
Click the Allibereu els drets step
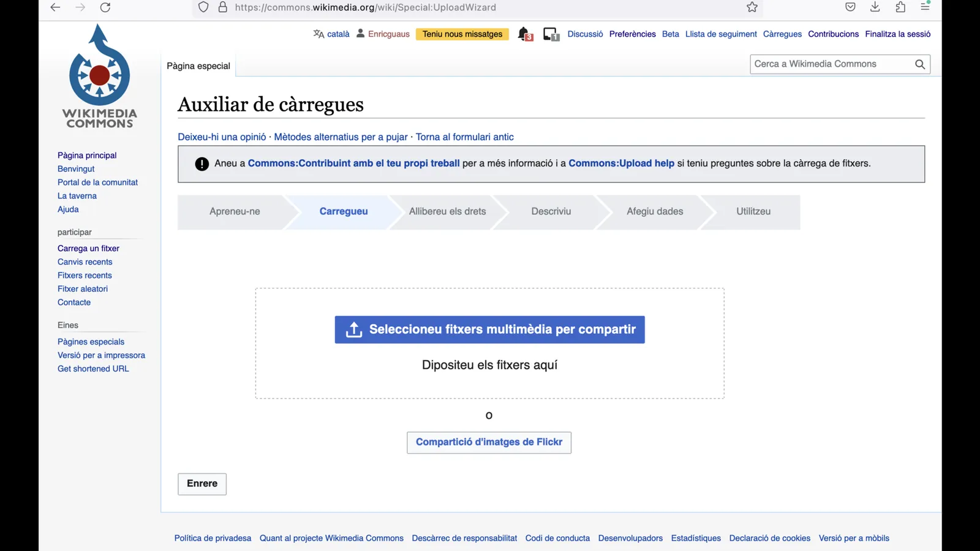click(447, 212)
